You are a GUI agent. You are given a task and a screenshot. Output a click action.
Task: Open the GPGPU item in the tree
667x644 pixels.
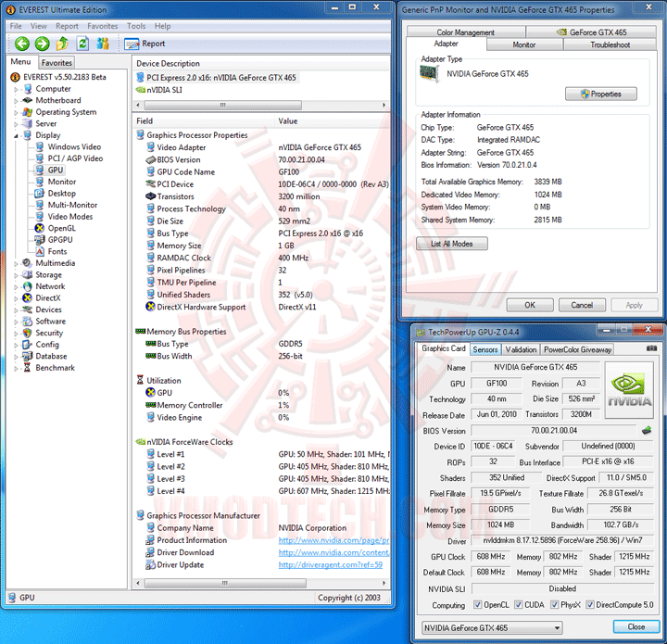(x=54, y=240)
